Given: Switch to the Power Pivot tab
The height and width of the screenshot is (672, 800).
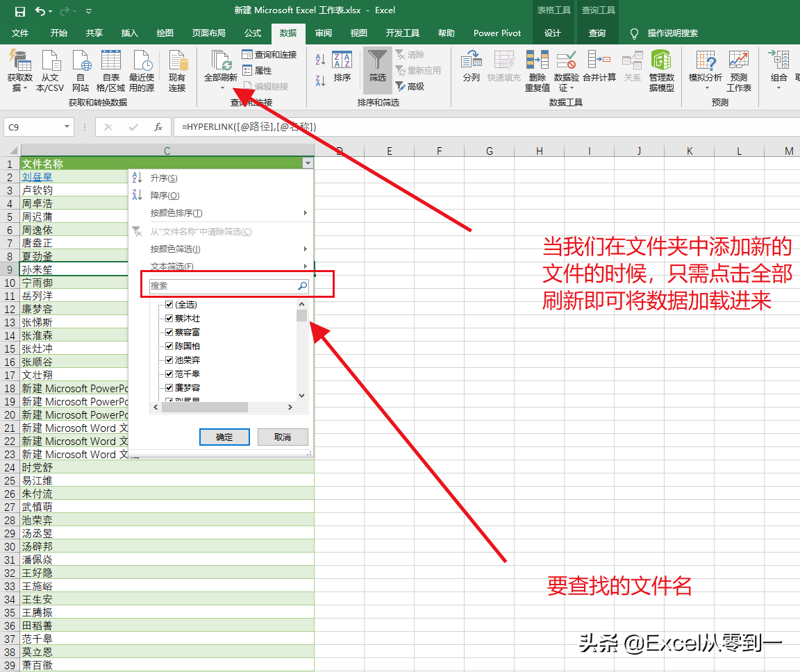Looking at the screenshot, I should [x=497, y=33].
